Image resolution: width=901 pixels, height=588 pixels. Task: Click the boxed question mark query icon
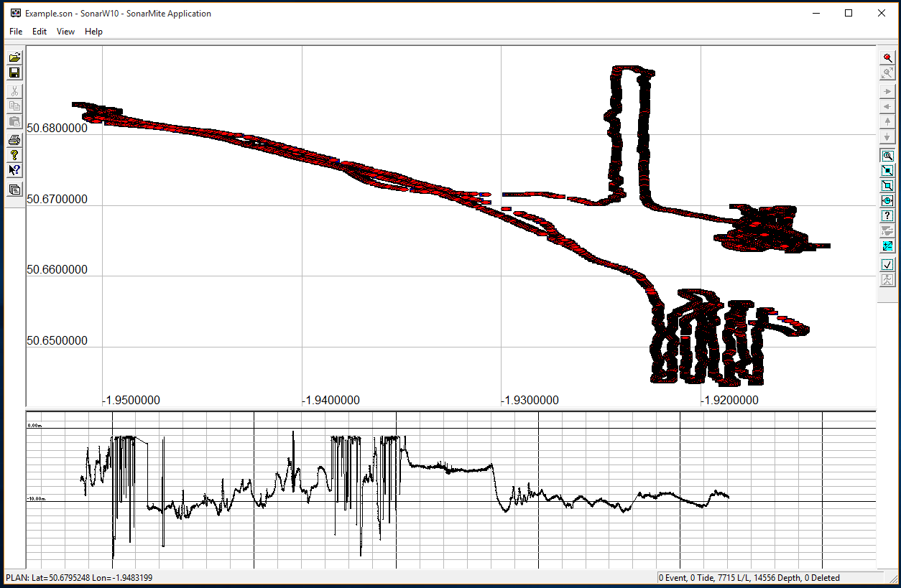point(887,216)
